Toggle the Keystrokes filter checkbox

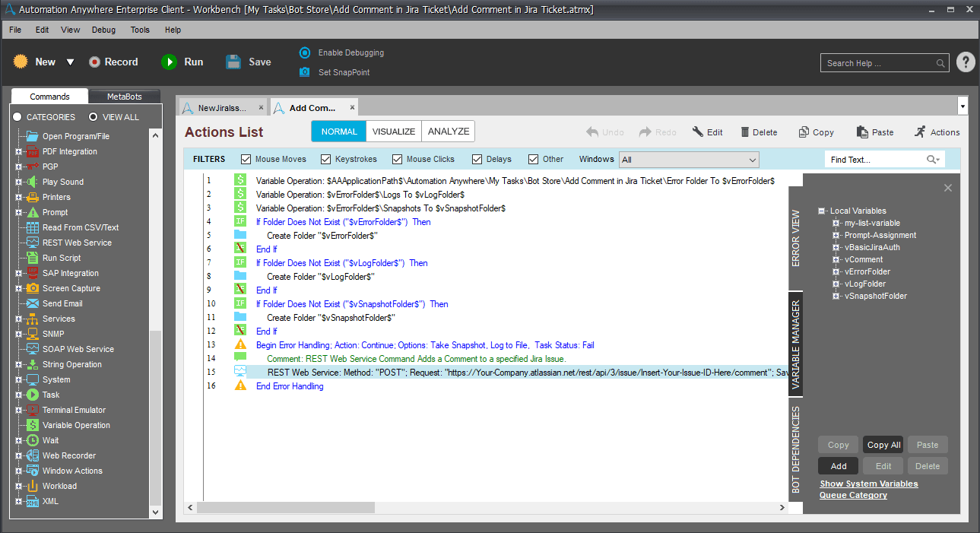click(326, 159)
